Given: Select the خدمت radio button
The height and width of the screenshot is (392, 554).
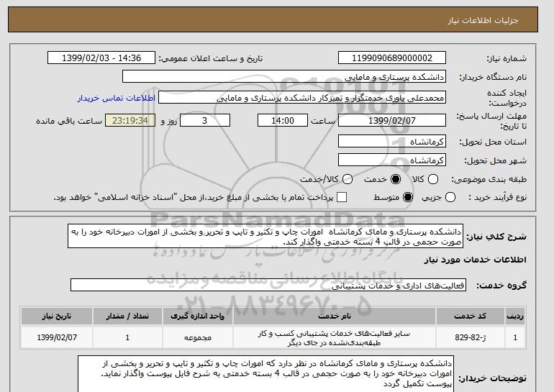Looking at the screenshot, I should 396,179.
